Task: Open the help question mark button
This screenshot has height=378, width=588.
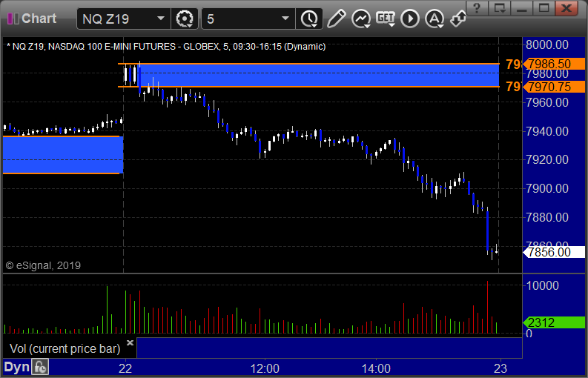Action: click(x=477, y=7)
